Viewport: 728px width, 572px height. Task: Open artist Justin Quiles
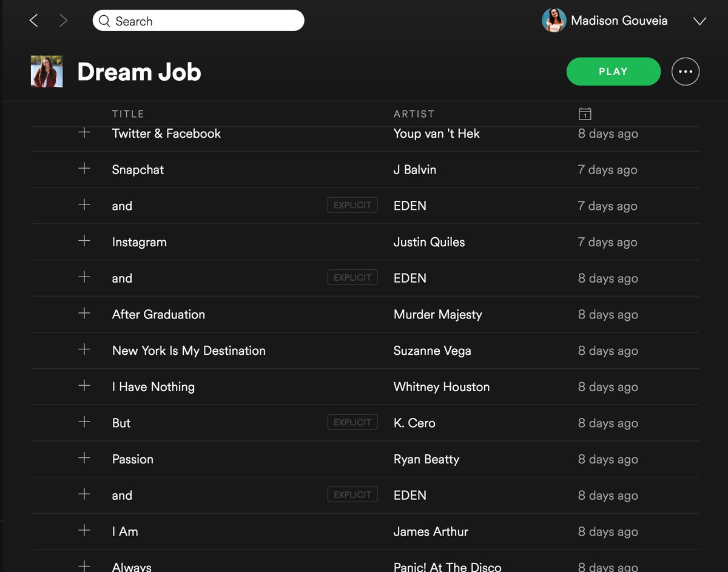[429, 242]
